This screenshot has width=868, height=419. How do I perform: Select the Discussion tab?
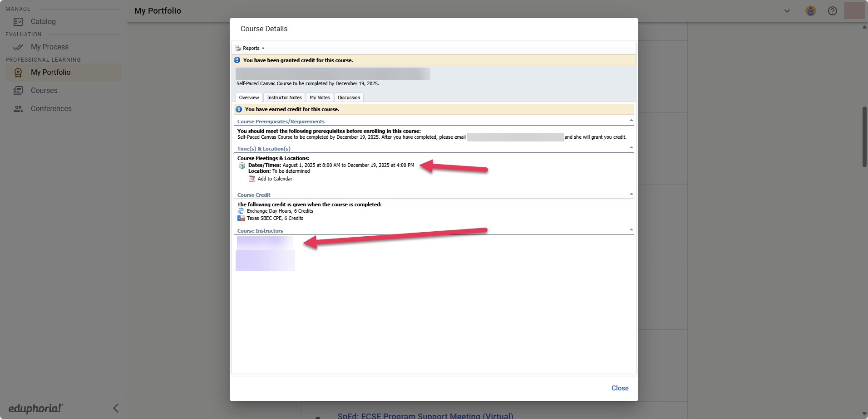click(x=349, y=97)
